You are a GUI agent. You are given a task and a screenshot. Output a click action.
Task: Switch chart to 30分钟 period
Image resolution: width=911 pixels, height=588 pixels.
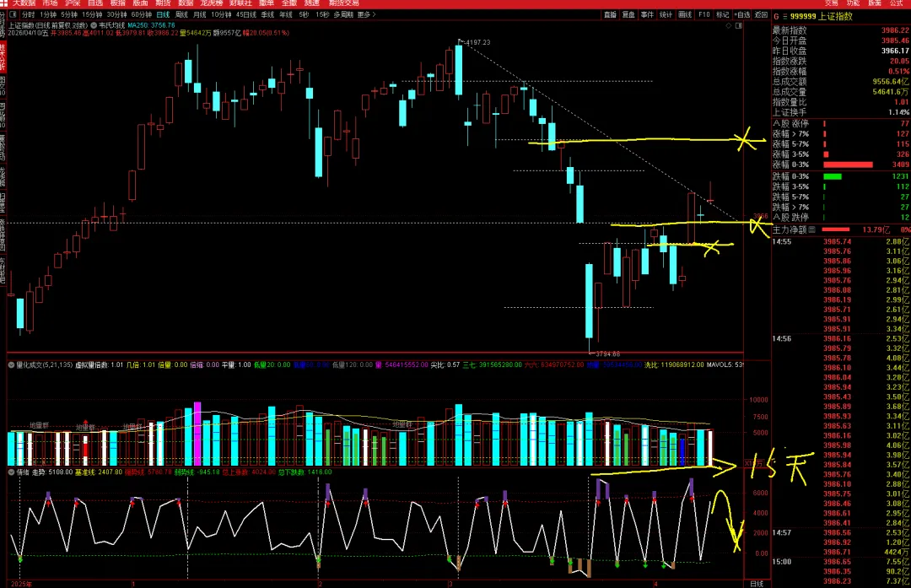tap(116, 14)
